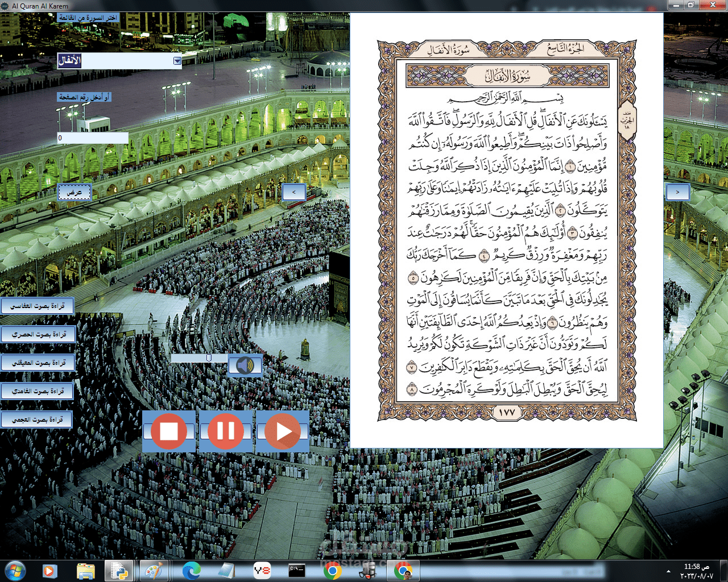The width and height of the screenshot is (728, 582).
Task: Choose recitation by الحصري
Action: (38, 334)
